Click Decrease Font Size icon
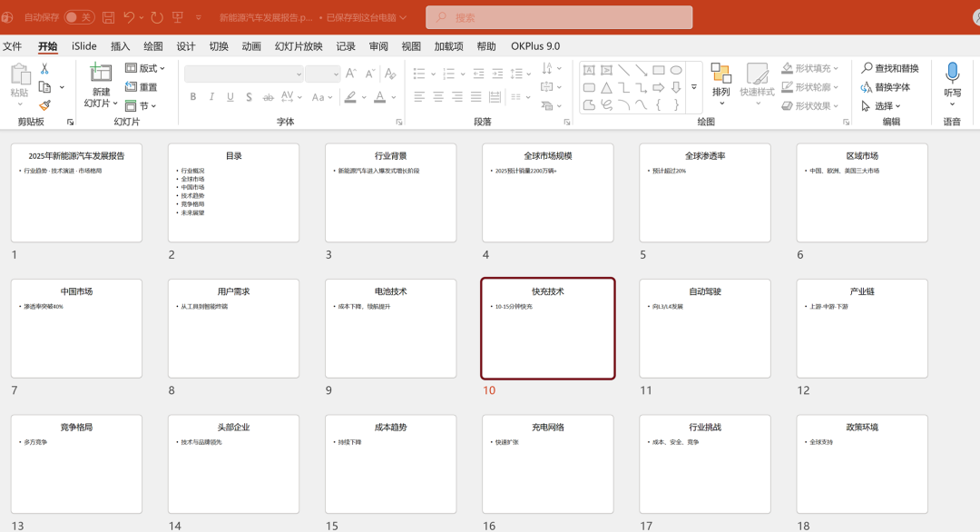This screenshot has height=532, width=980. (x=370, y=74)
